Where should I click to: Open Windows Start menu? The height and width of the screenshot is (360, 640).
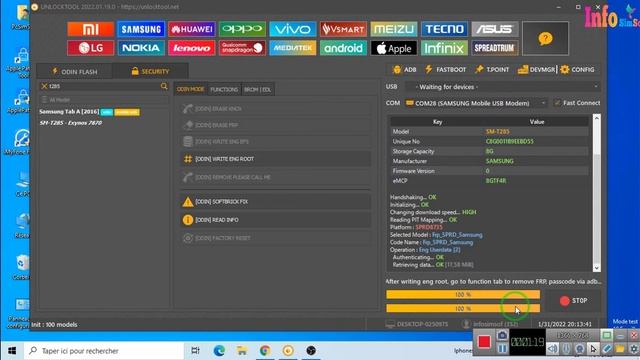click(x=12, y=351)
